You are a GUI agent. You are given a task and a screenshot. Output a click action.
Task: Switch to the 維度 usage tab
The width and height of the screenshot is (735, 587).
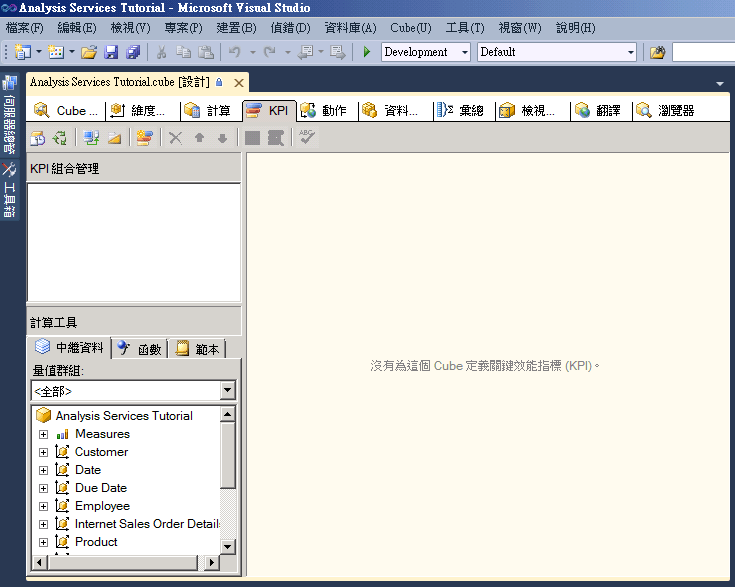142,111
